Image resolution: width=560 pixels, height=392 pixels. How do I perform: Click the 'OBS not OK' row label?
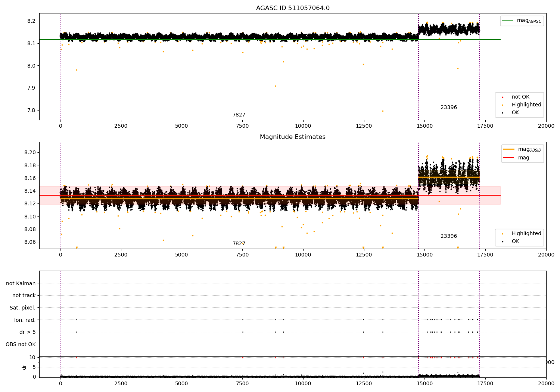(21, 344)
